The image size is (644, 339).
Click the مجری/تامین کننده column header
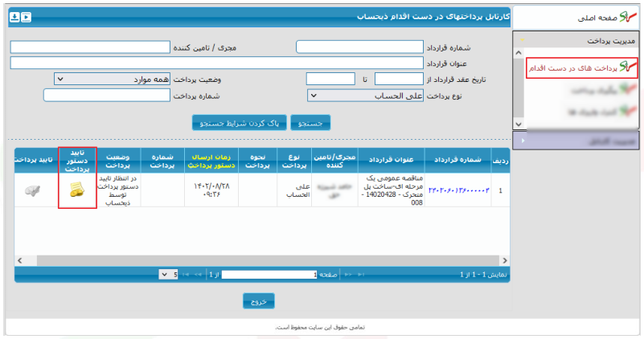coord(334,161)
